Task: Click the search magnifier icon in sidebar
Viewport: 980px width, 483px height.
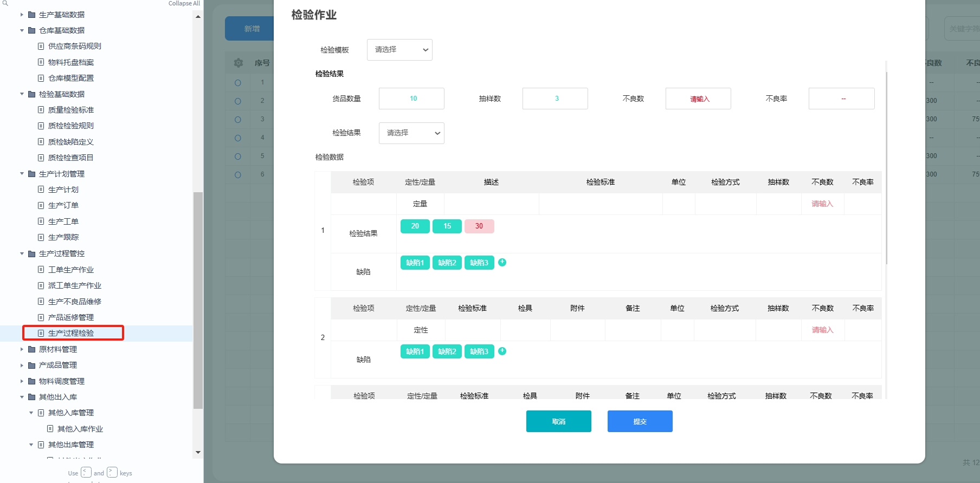Action: tap(5, 3)
